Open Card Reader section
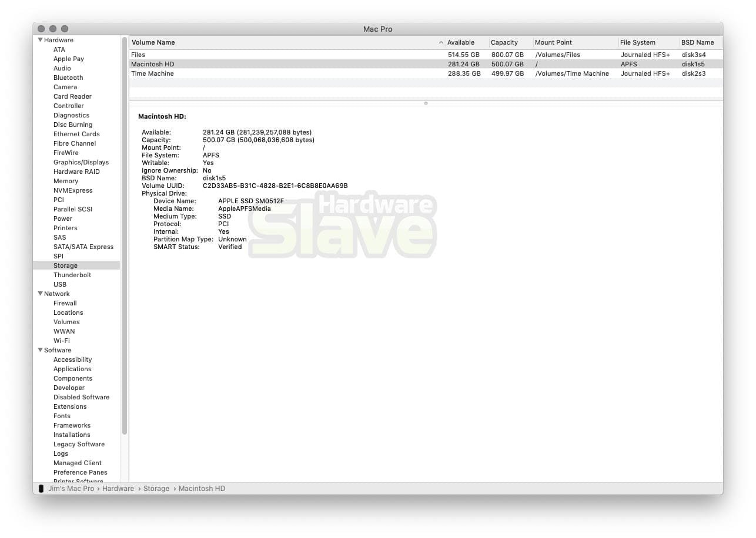Viewport: 756px width, 538px height. click(72, 96)
